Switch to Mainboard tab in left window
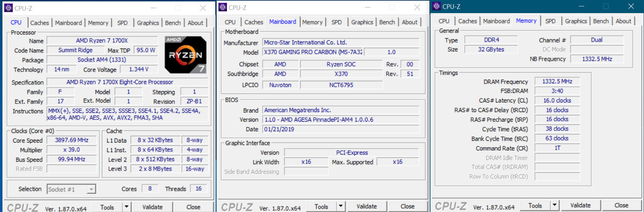Image resolution: width=644 pixels, height=212 pixels. click(68, 23)
